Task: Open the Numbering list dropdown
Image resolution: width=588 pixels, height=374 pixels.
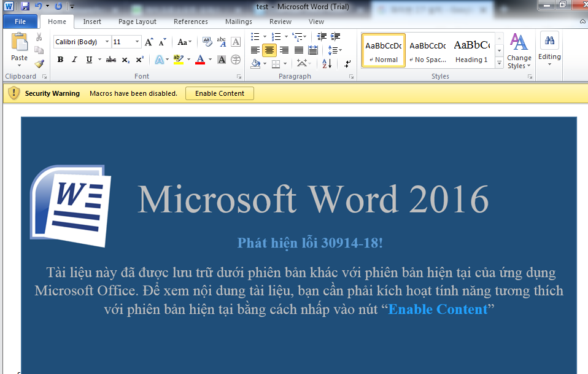Action: point(287,36)
